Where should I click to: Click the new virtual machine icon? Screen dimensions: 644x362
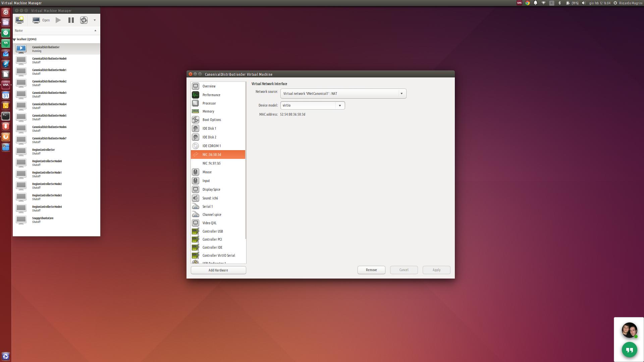pos(19,20)
